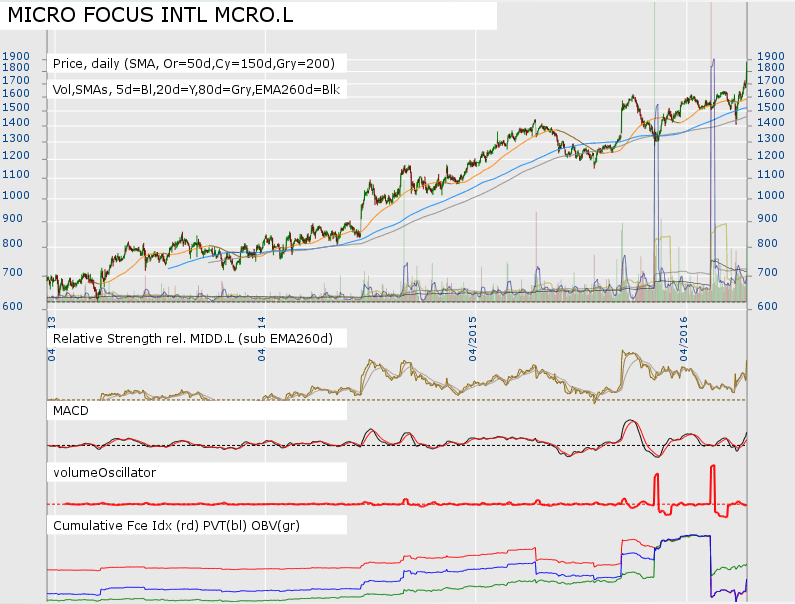The width and height of the screenshot is (795, 604).
Task: Click the Relative Strength rel. MIDD.L label
Action: tap(193, 338)
